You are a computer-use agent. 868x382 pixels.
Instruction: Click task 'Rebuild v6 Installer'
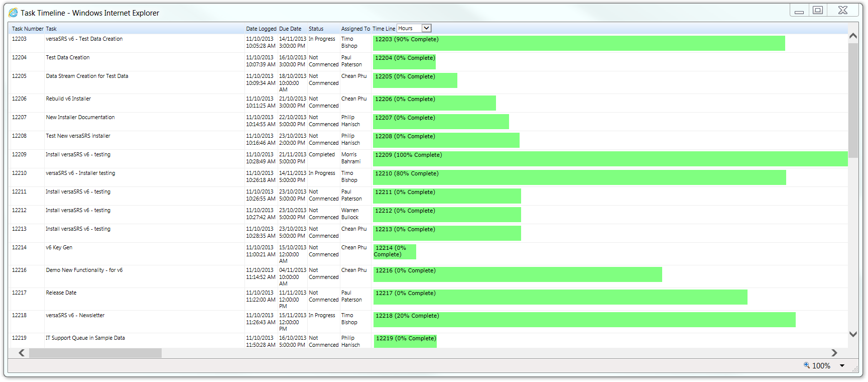[68, 99]
